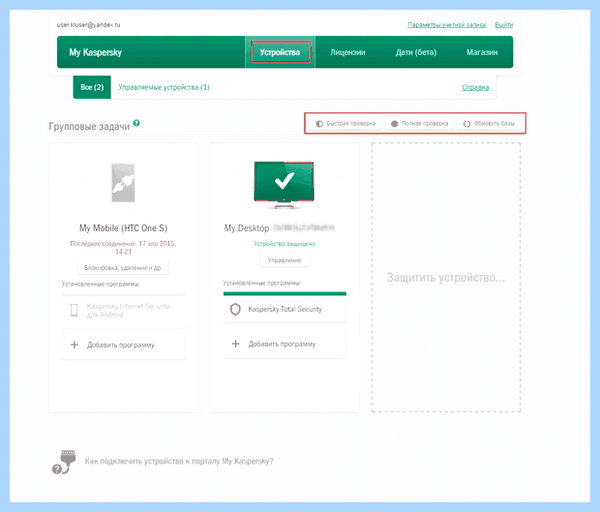The height and width of the screenshot is (512, 600).
Task: Open My Desktop device title
Action: coord(279,228)
